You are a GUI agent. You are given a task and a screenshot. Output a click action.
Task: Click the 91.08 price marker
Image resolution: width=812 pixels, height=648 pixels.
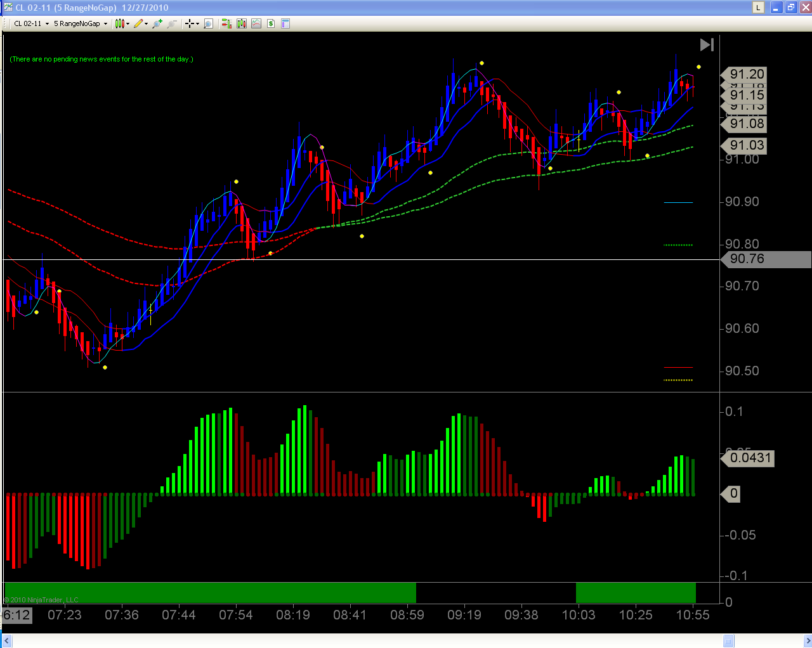(745, 124)
